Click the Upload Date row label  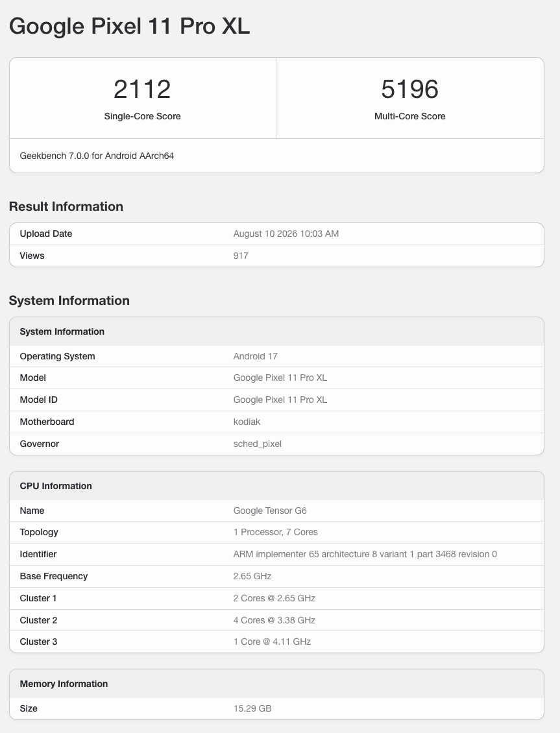(x=46, y=234)
